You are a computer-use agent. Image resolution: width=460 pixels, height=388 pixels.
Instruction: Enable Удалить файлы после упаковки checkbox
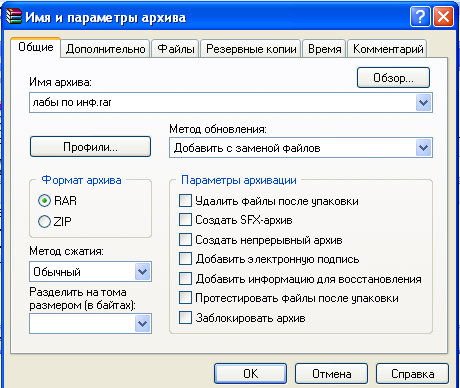click(185, 201)
